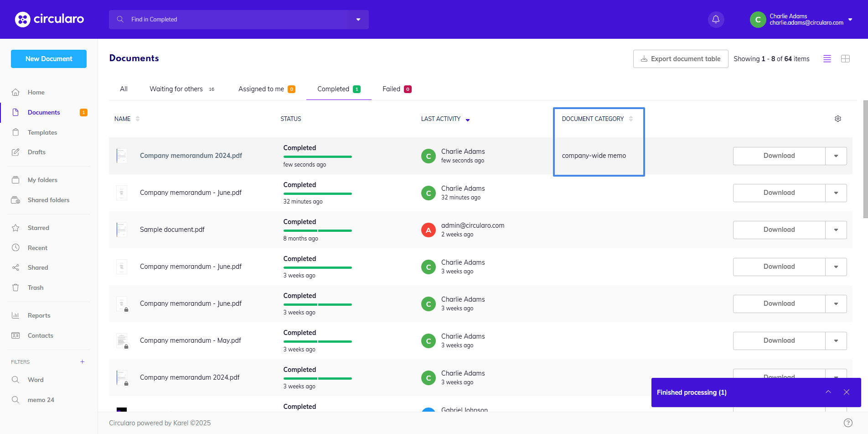Open the Failed documents tab
This screenshot has width=868, height=434.
click(x=391, y=89)
